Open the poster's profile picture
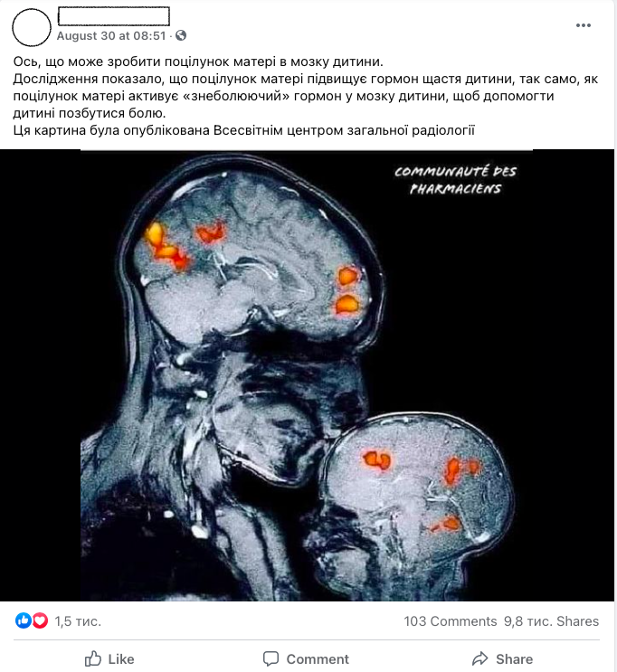Image resolution: width=617 pixels, height=672 pixels. [32, 27]
